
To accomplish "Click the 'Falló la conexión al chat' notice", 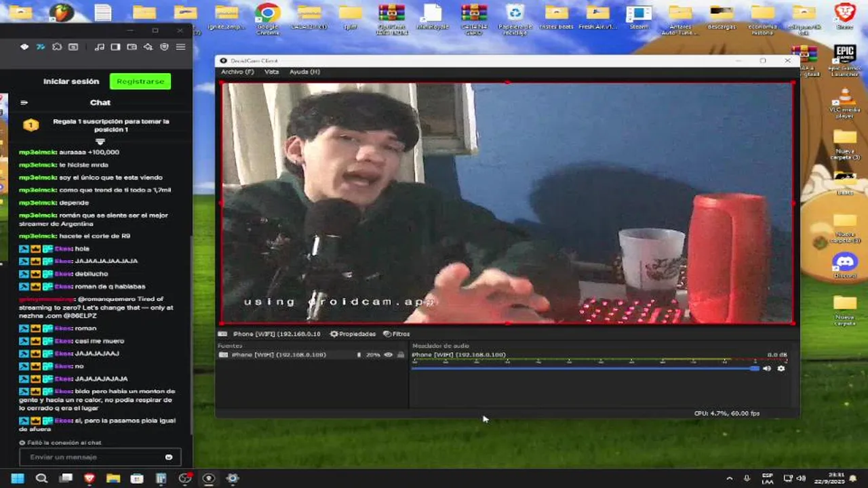I will coord(60,443).
